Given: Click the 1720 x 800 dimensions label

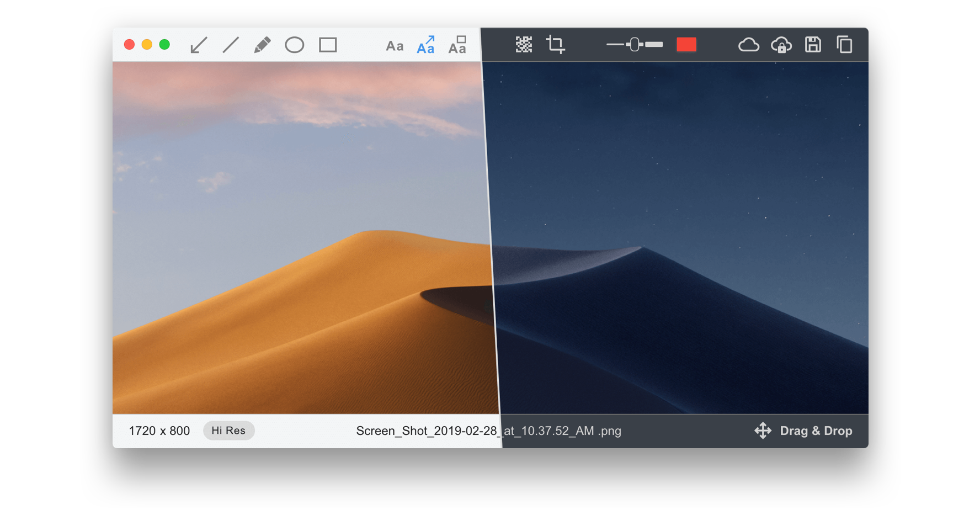Looking at the screenshot, I should [x=159, y=431].
